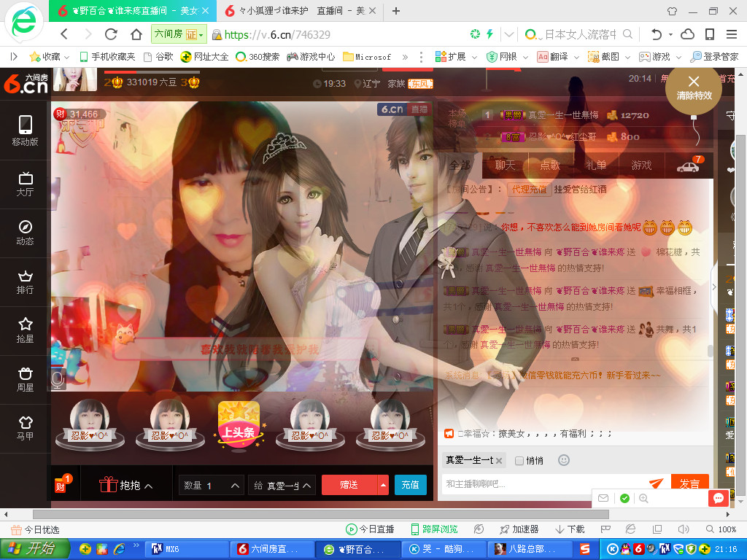Click 清除特效 clear effects button
Screen dimensions: 747x560
tap(694, 88)
